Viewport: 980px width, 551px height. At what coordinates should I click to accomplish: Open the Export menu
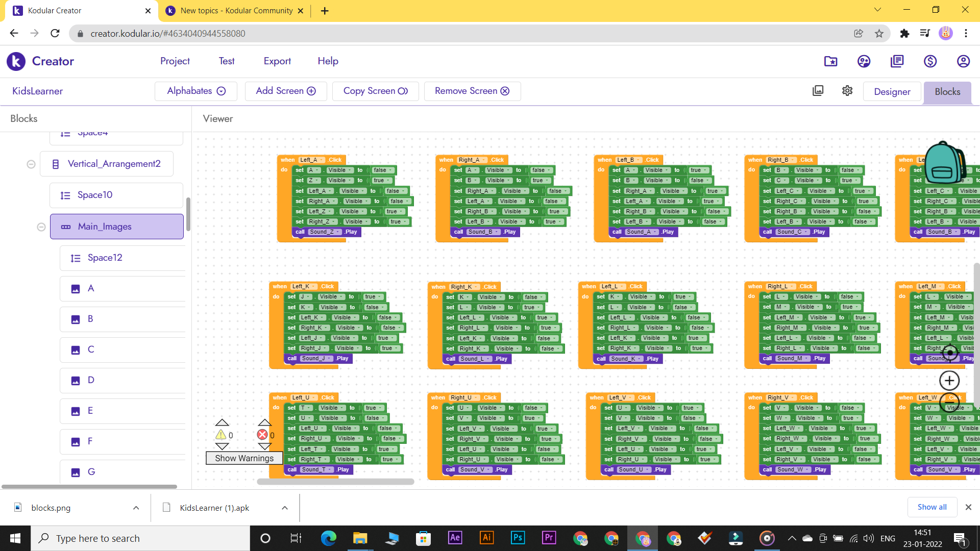[277, 61]
